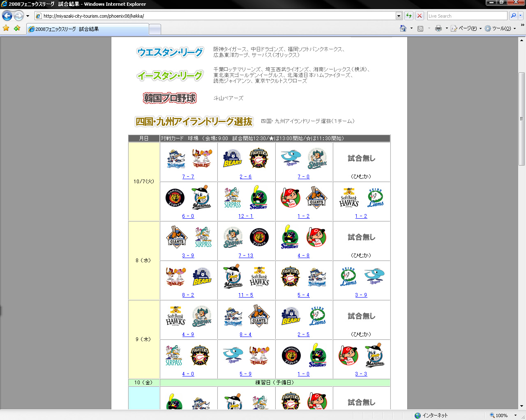Open the 3 - 3 game result link
The image size is (526, 420).
(361, 374)
